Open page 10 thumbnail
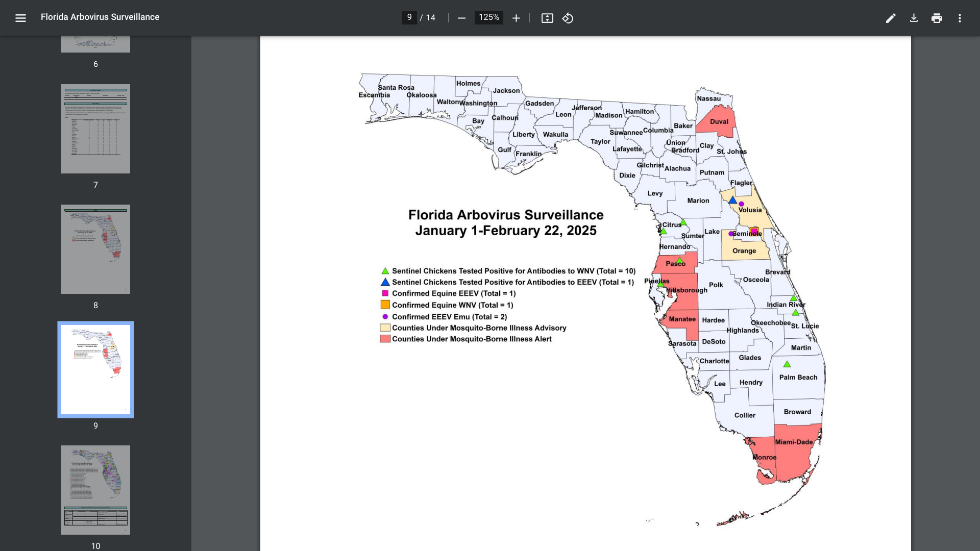The height and width of the screenshot is (551, 980). click(x=95, y=490)
